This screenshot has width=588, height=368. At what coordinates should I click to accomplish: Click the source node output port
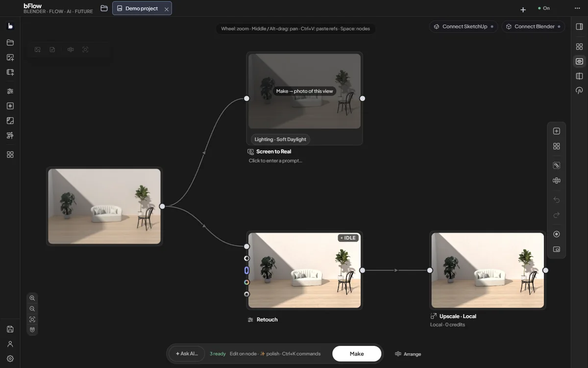click(162, 206)
